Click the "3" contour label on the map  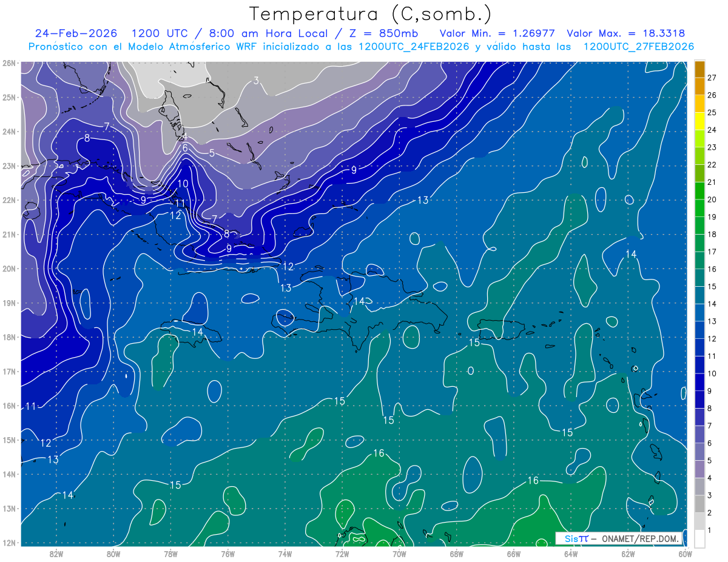(257, 81)
